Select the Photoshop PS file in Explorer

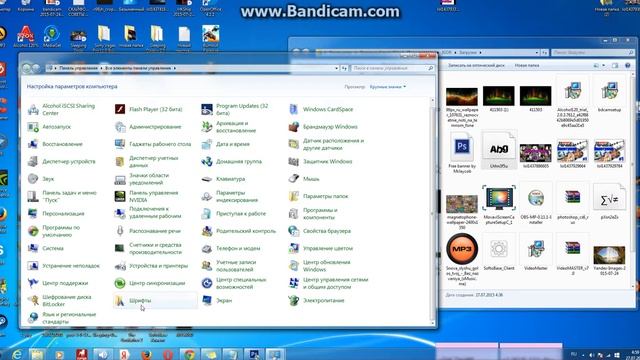click(x=462, y=147)
